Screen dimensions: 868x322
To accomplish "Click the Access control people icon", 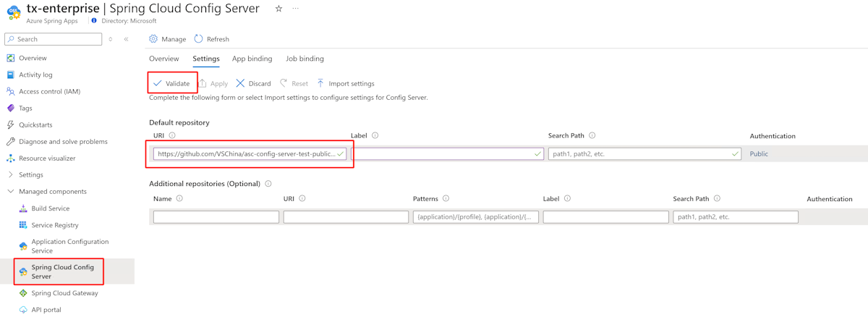I will coord(10,91).
